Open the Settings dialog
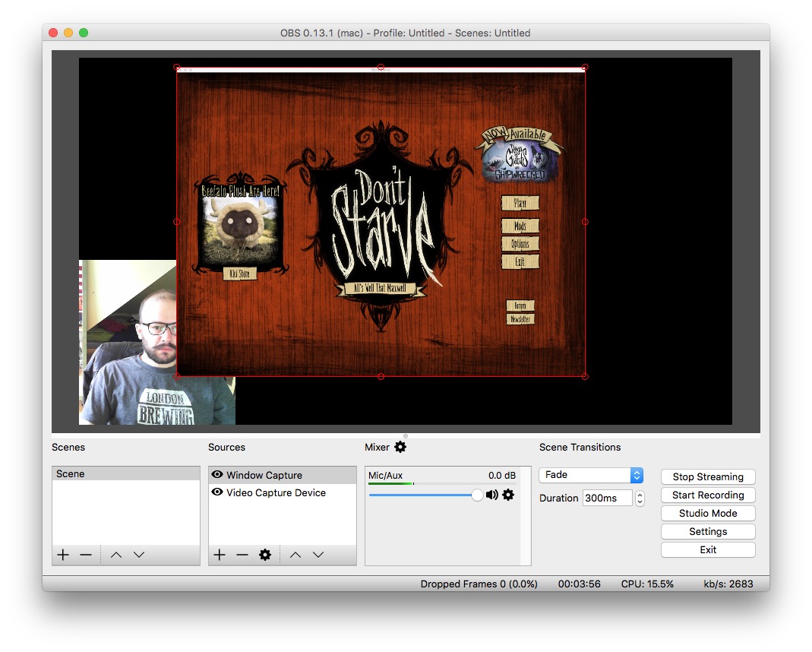Screen dimensions: 812x652 [708, 531]
